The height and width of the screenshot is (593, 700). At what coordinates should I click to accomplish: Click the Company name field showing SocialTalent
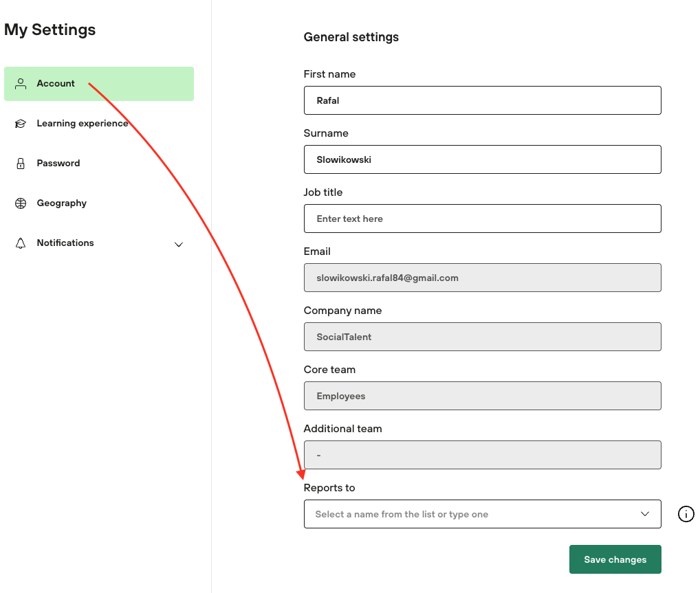pos(481,337)
